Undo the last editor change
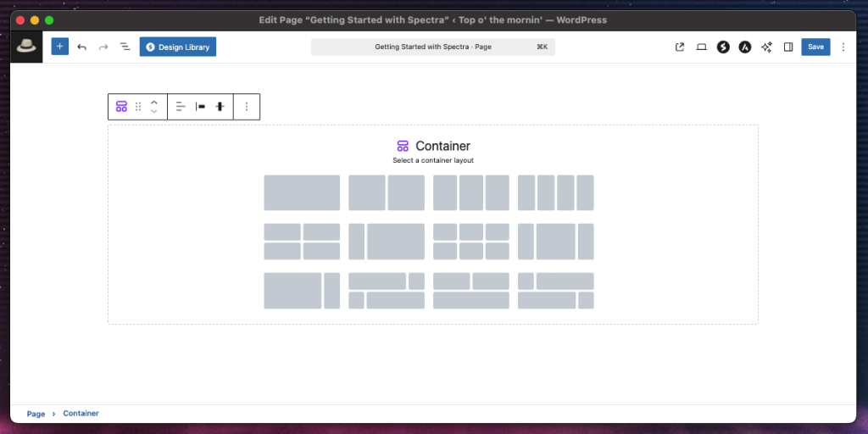 pos(82,47)
